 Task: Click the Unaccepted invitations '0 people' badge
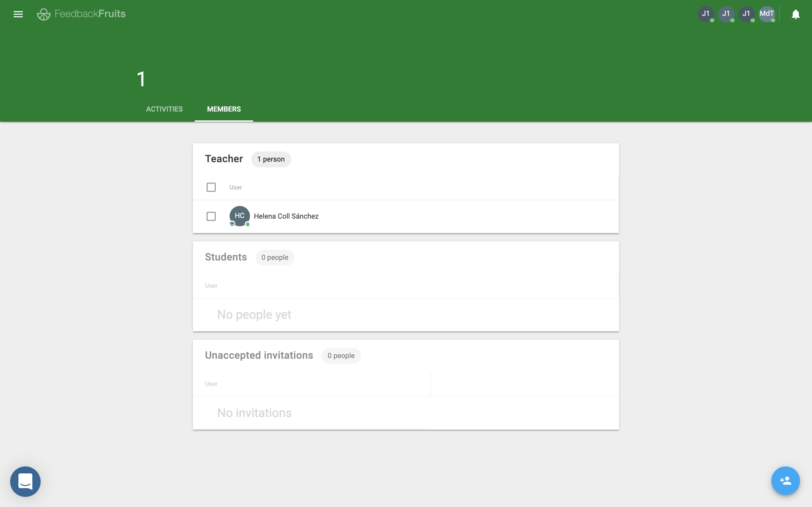click(x=341, y=356)
